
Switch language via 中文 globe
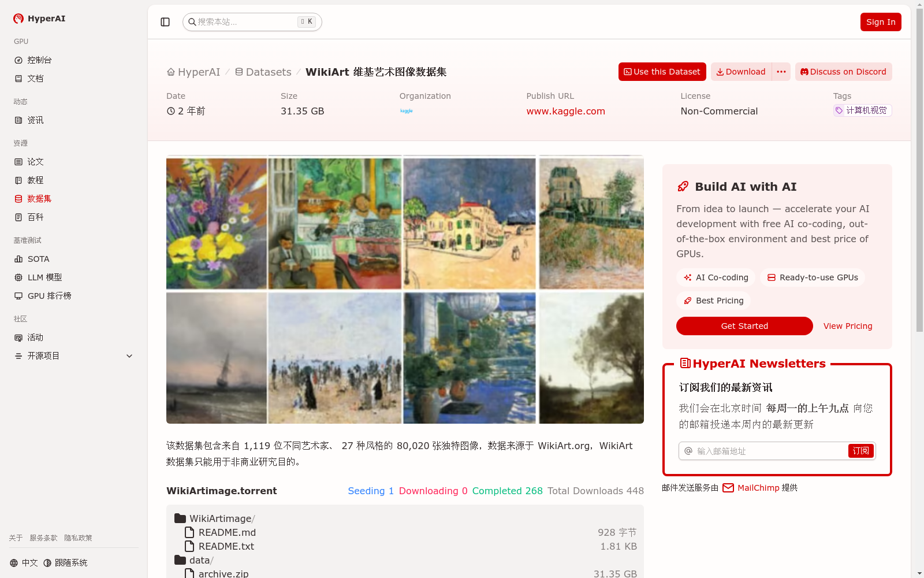[x=24, y=563]
